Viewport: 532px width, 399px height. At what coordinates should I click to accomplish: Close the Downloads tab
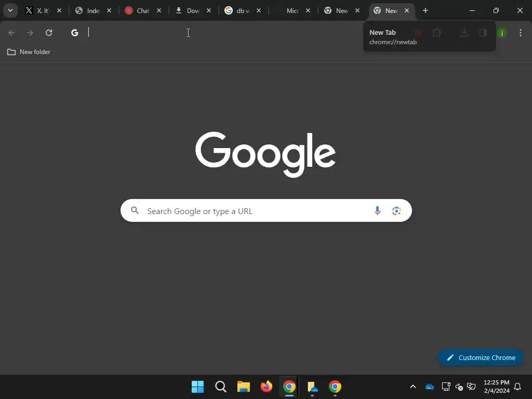[x=209, y=10]
